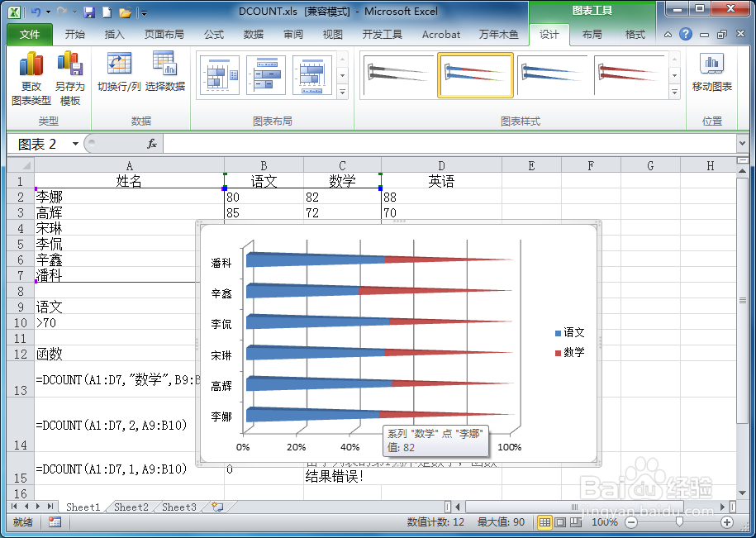Apply the third chart layout thumbnail
Screen dimensions: 756x538
coord(312,75)
